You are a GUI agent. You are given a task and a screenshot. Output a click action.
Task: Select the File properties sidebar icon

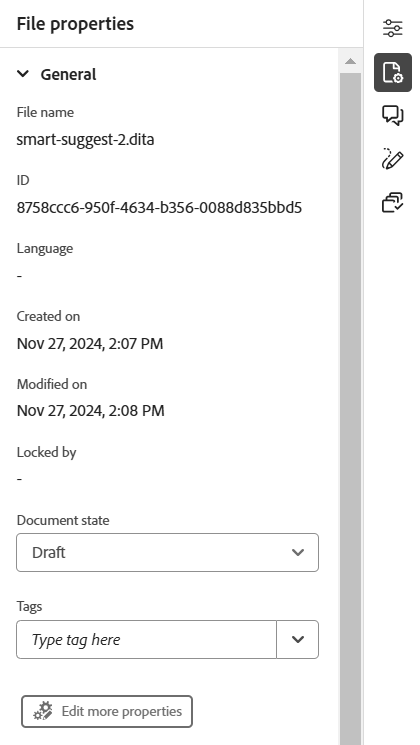(x=393, y=72)
